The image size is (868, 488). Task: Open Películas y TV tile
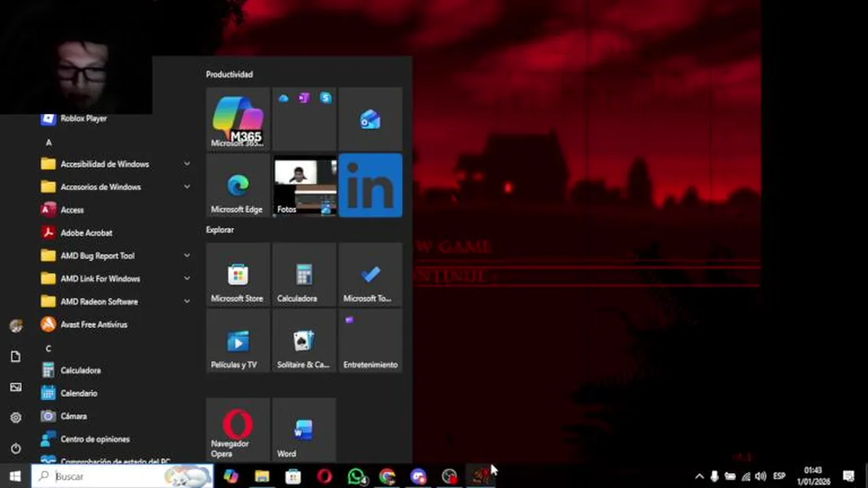point(237,341)
